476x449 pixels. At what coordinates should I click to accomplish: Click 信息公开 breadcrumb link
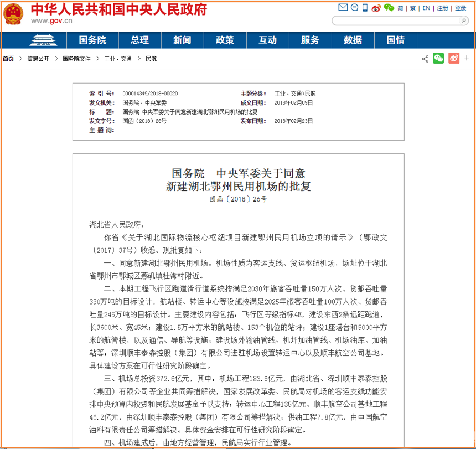[38, 59]
